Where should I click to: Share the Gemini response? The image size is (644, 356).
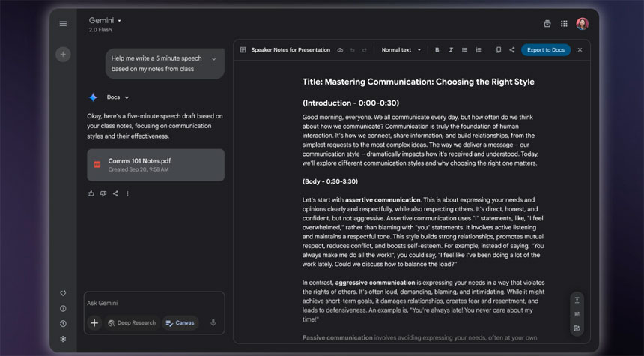pos(115,193)
